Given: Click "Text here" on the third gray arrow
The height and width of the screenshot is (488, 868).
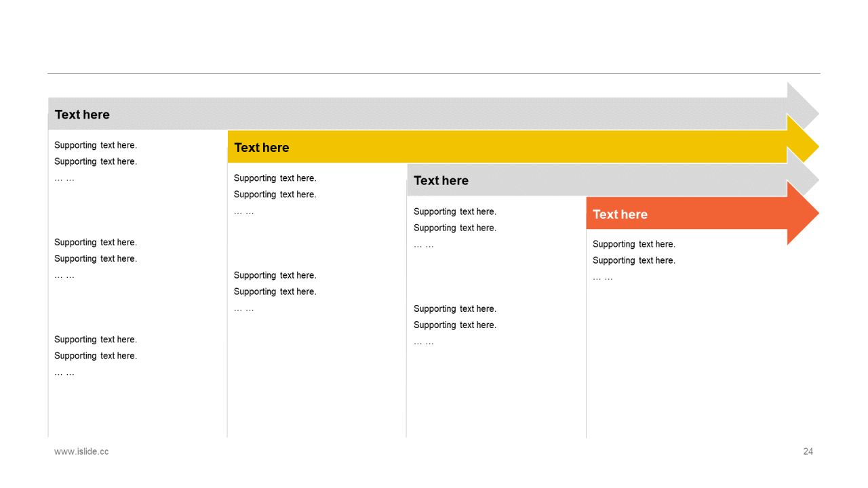Looking at the screenshot, I should [x=441, y=180].
